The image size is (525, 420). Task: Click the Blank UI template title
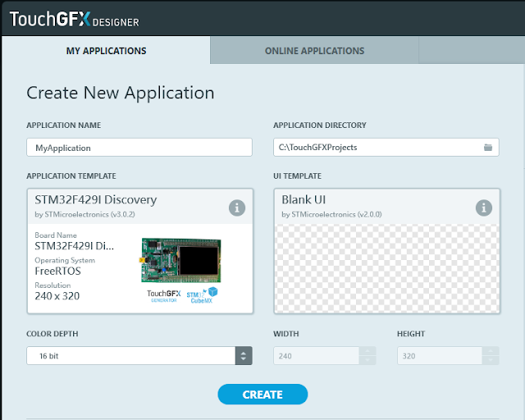[x=304, y=199]
